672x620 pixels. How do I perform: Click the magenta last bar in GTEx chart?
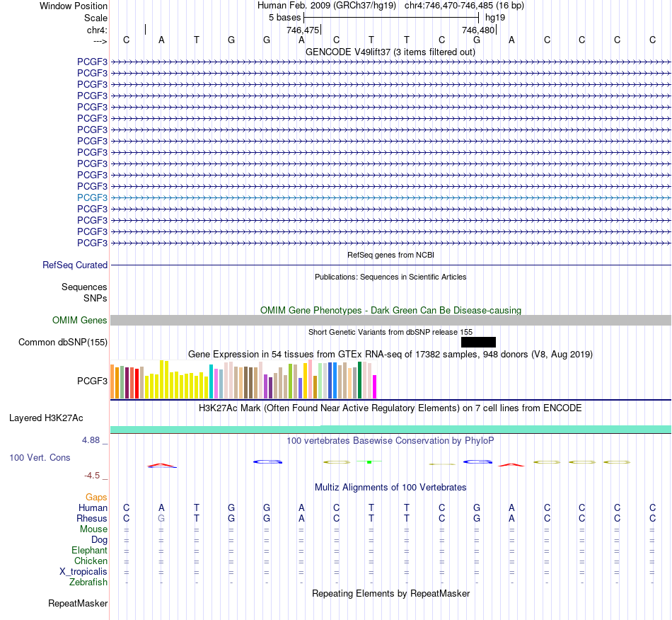pos(375,386)
